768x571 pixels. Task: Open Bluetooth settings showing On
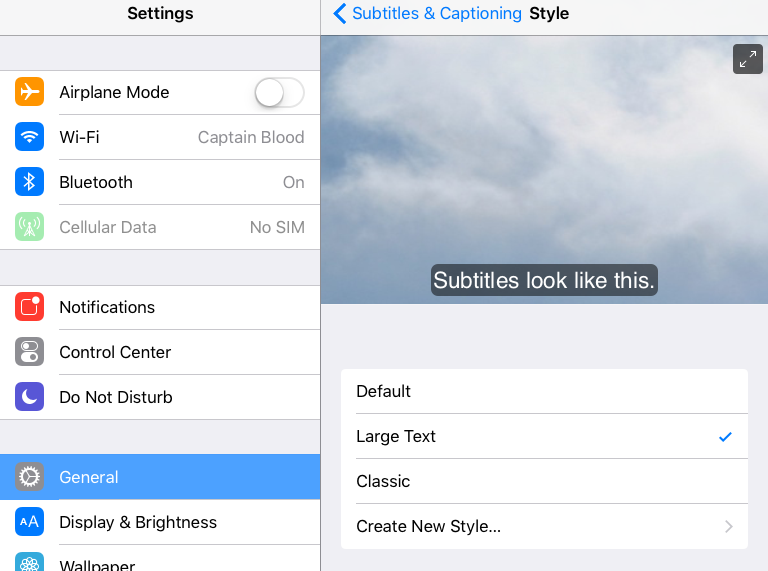click(x=160, y=182)
